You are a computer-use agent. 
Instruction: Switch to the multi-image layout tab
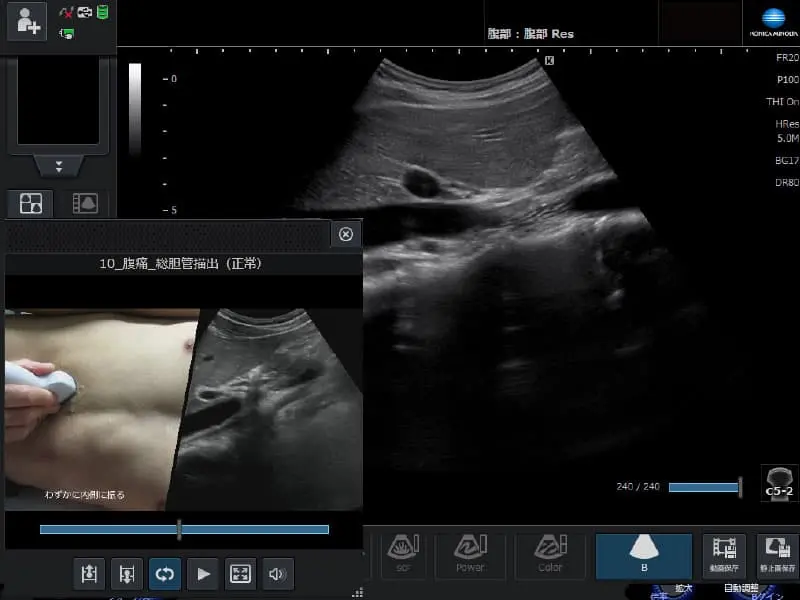point(30,204)
